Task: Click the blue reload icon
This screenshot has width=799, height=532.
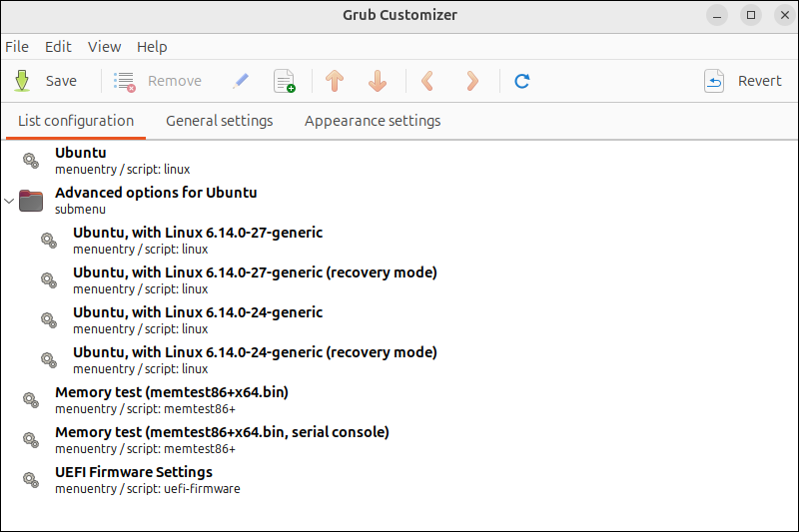Action: (x=521, y=81)
